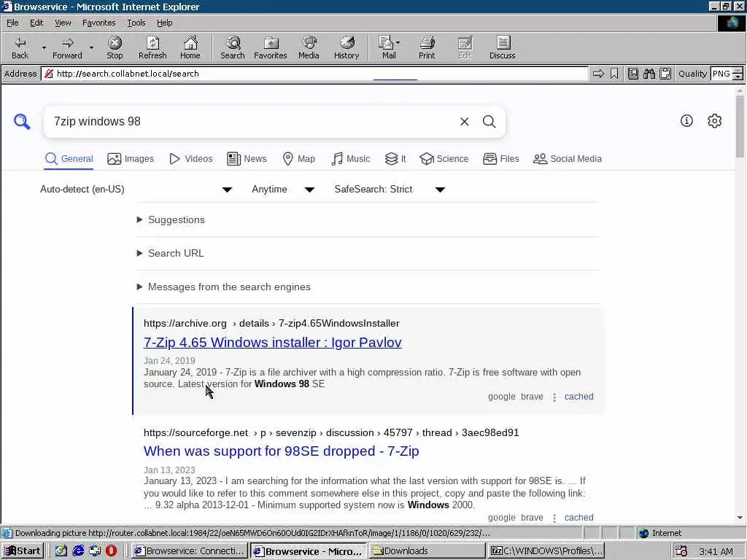Screen dimensions: 747x560
Task: Click the bookmark icon beside address bar
Action: tap(614, 74)
